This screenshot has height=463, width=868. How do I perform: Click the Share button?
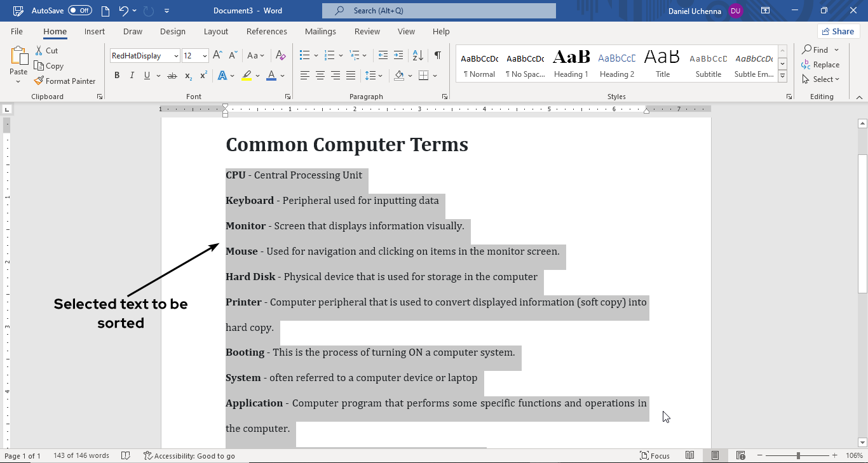[838, 31]
